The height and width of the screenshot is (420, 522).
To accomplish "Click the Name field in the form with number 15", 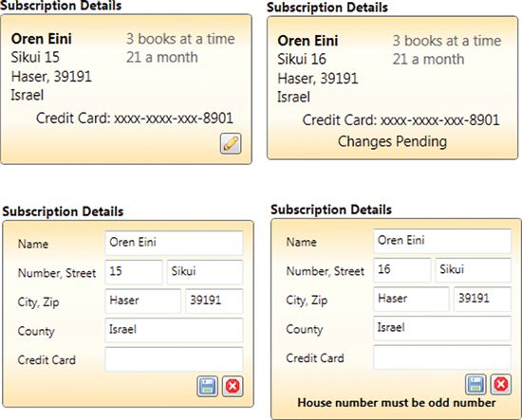I will 174,243.
